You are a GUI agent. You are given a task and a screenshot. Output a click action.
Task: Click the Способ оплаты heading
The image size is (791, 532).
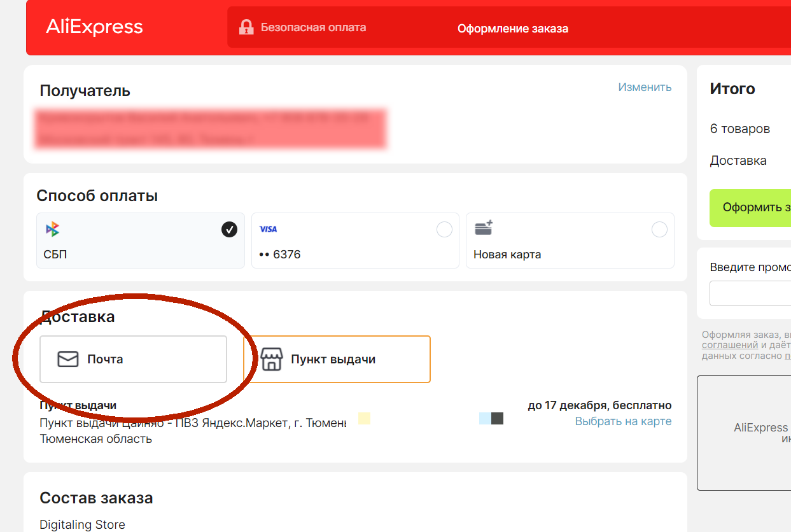[x=97, y=196]
